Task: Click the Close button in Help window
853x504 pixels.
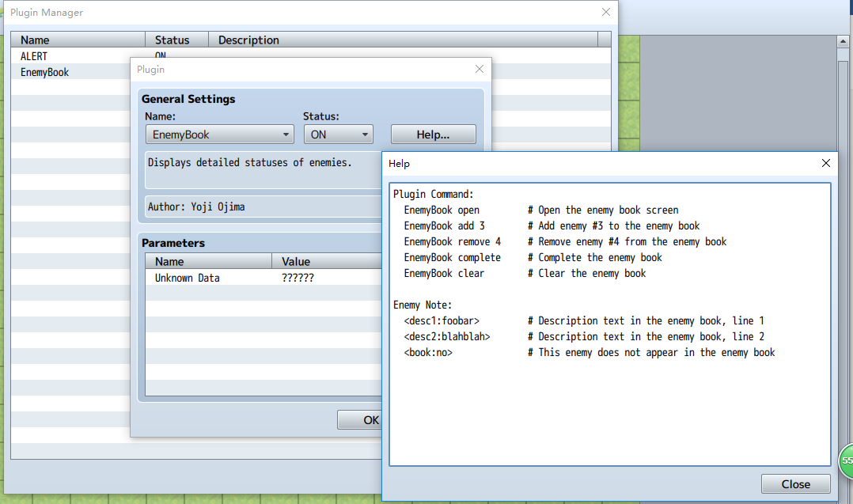Action: 795,484
